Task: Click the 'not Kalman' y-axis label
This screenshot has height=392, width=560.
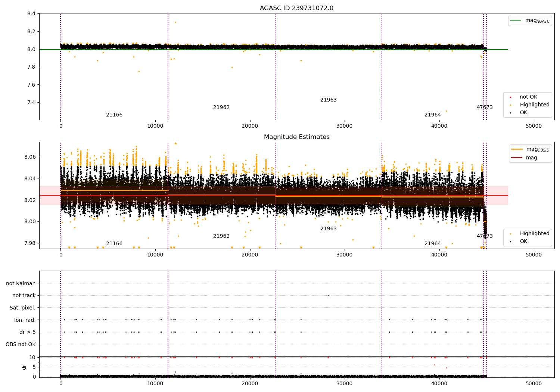Action: coord(21,284)
